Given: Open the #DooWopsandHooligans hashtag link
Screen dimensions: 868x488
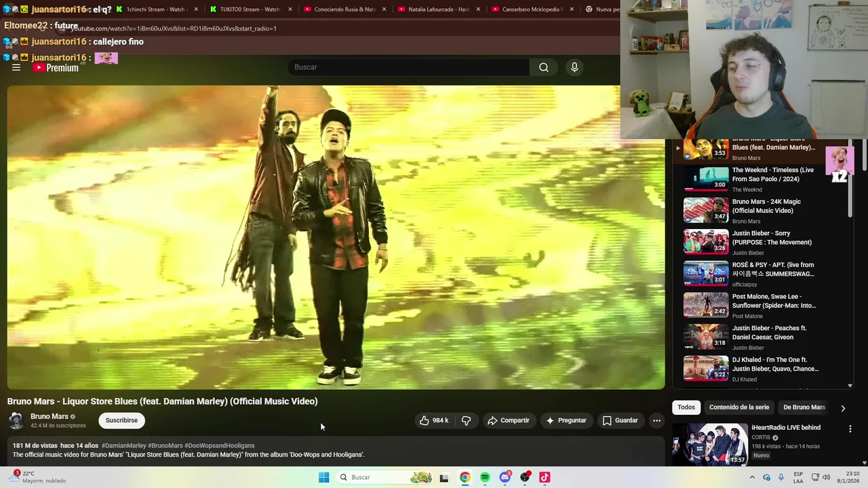Looking at the screenshot, I should pos(219,445).
